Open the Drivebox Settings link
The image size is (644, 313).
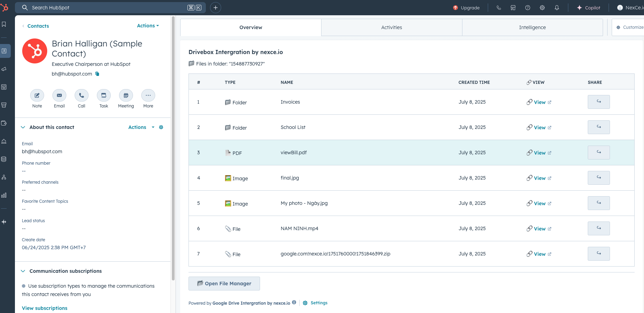tap(315, 303)
